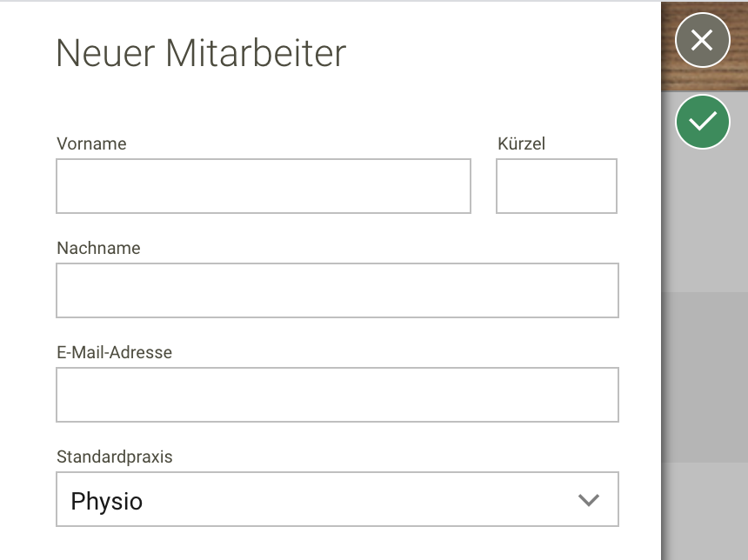The image size is (748, 560).
Task: Abort employee creation with the cross icon
Action: coord(702,40)
